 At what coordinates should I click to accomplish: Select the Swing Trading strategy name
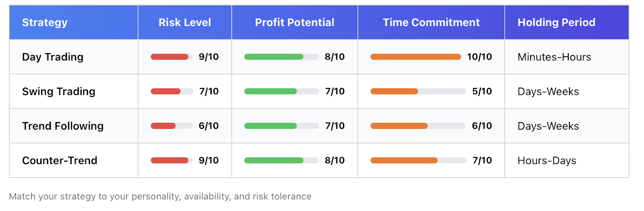tap(59, 92)
